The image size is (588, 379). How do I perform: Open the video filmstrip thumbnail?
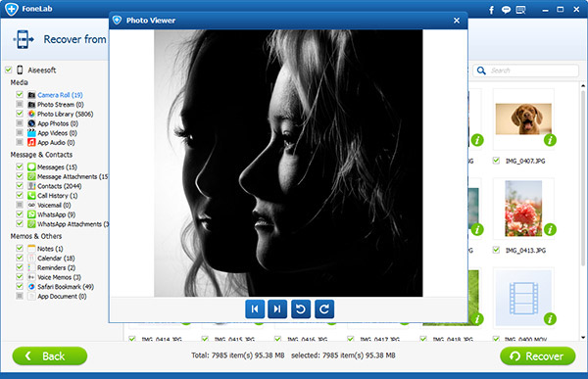coord(523,298)
